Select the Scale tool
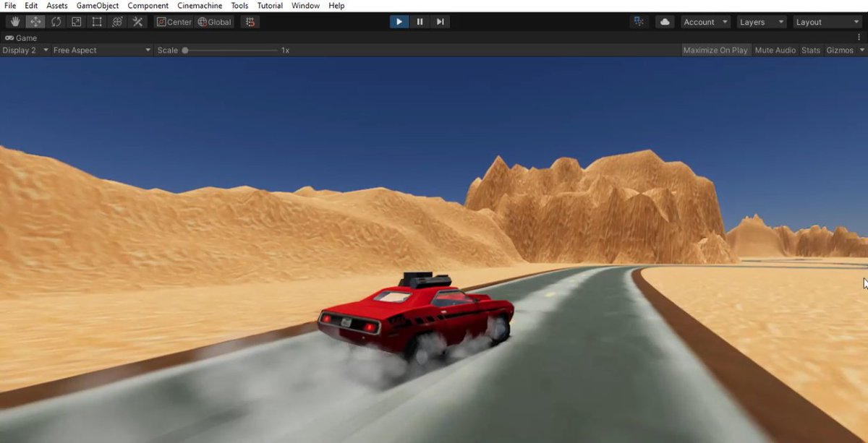 pyautogui.click(x=76, y=22)
